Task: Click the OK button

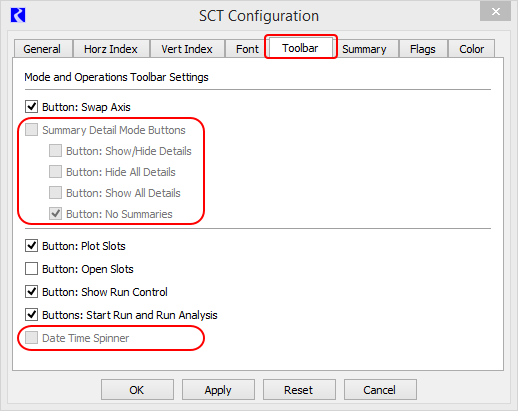Action: click(137, 389)
